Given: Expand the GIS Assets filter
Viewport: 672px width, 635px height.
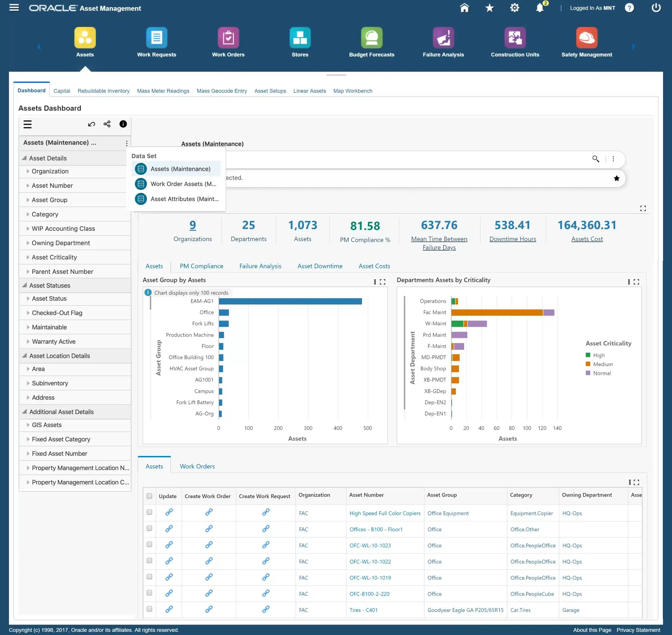Looking at the screenshot, I should tap(28, 425).
